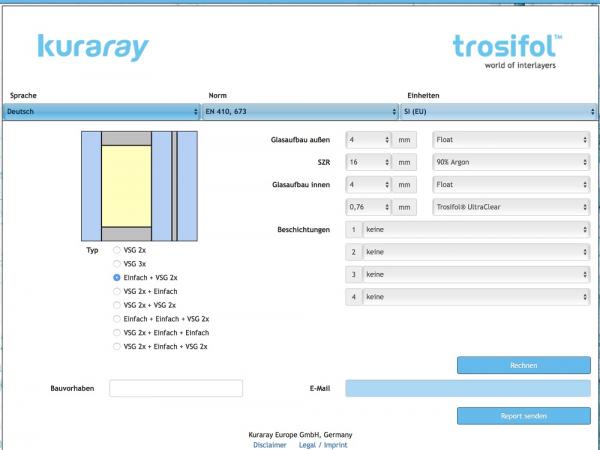Viewport: 600px width, 450px height.
Task: Click the Typ label
Action: (92, 250)
